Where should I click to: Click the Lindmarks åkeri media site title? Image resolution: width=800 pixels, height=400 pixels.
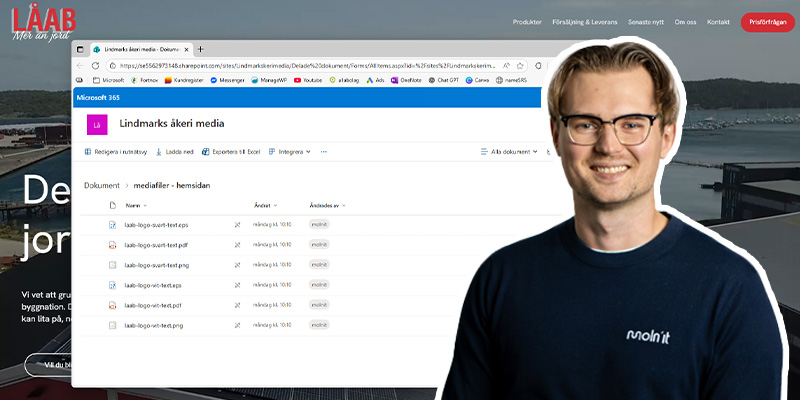[x=172, y=123]
